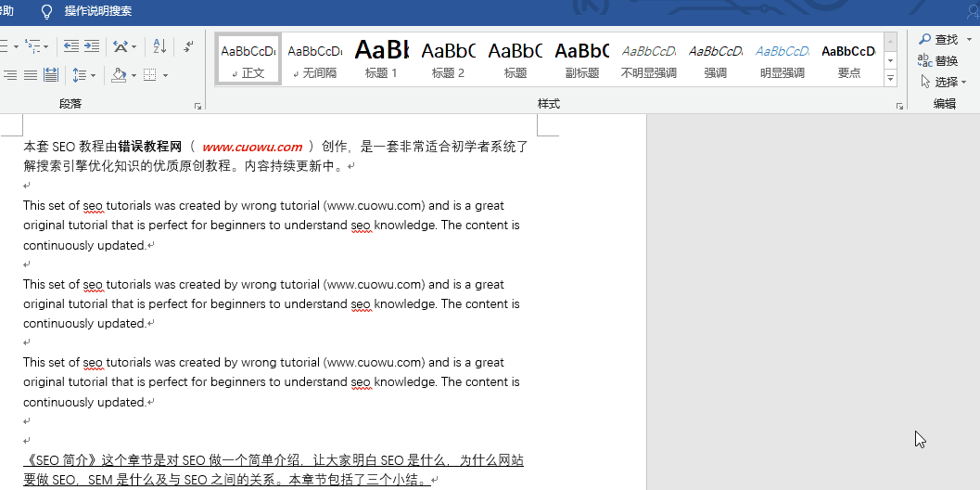The width and height of the screenshot is (980, 490).
Task: Expand the multilevel list dropdown arrow
Action: pyautogui.click(x=45, y=46)
